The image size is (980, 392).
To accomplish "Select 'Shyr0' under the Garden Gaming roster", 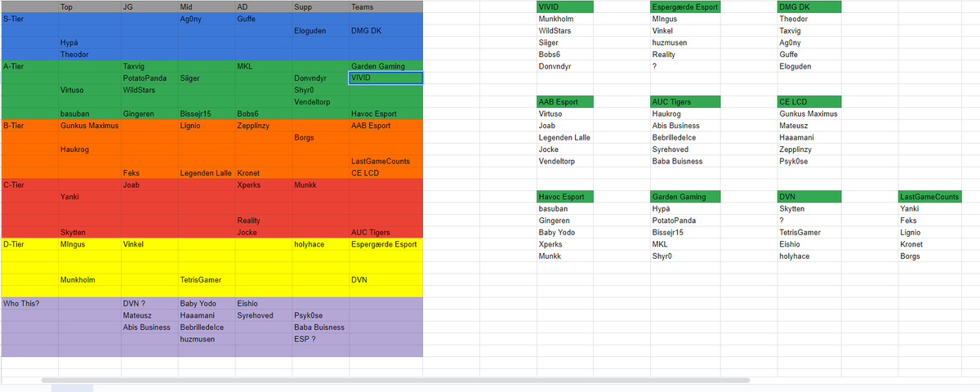I will (684, 256).
